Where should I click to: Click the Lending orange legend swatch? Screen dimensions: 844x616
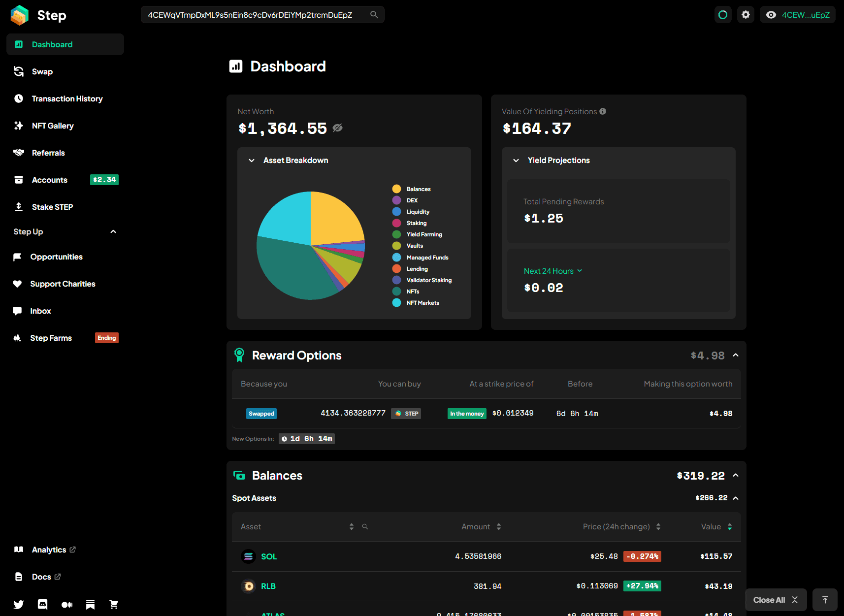396,269
